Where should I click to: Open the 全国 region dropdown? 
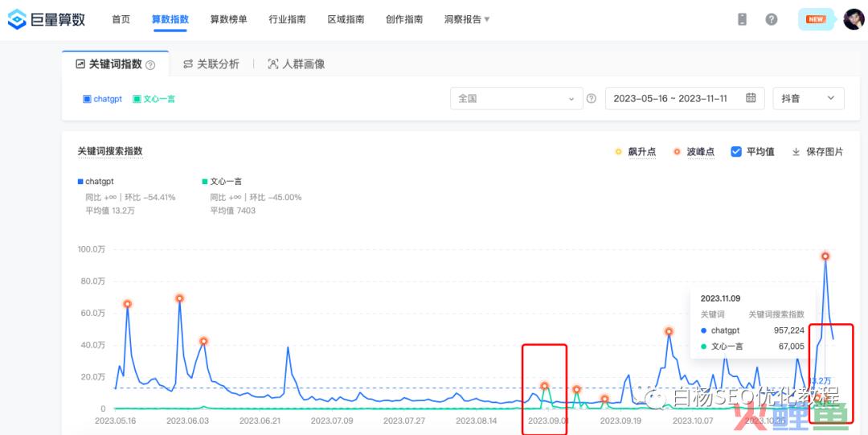[x=517, y=99]
